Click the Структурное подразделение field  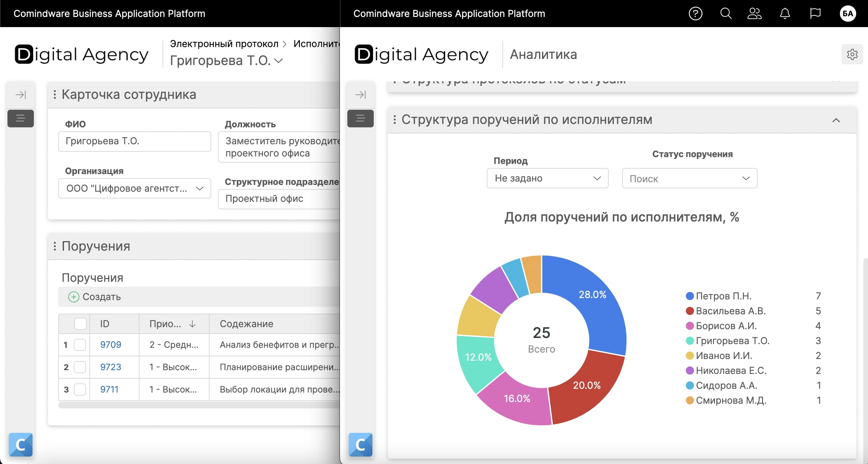[x=279, y=199]
